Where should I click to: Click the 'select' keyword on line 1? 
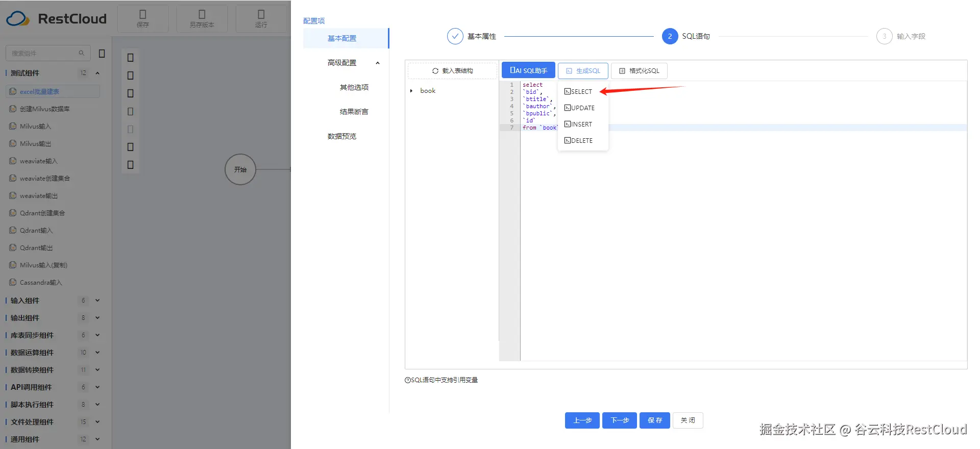pyautogui.click(x=532, y=85)
